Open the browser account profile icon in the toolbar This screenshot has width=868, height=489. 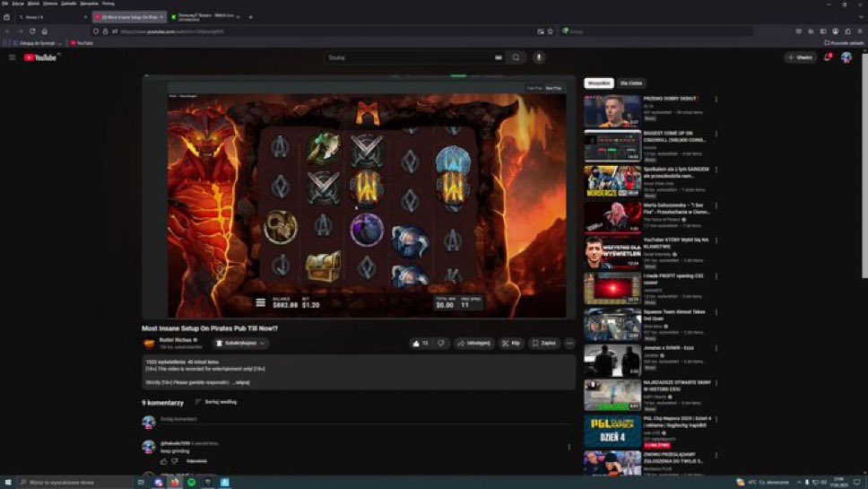(836, 31)
